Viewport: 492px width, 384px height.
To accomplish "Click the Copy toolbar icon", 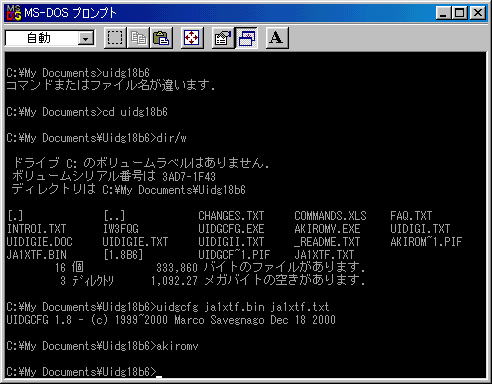I will [x=138, y=38].
